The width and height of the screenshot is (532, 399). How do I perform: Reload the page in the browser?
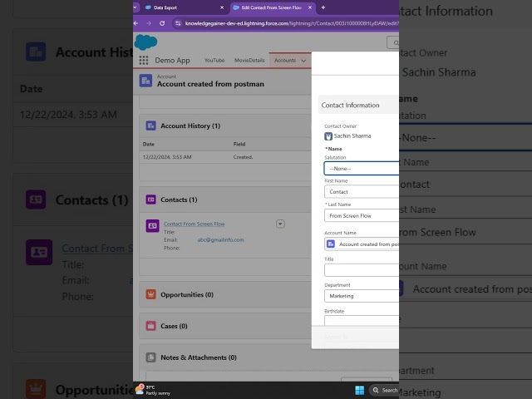(x=162, y=23)
